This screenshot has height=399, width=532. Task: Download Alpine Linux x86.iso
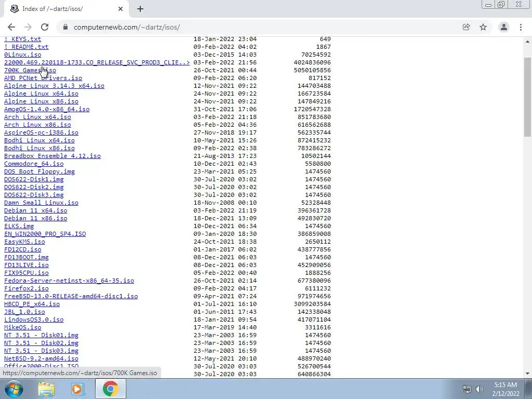point(41,101)
